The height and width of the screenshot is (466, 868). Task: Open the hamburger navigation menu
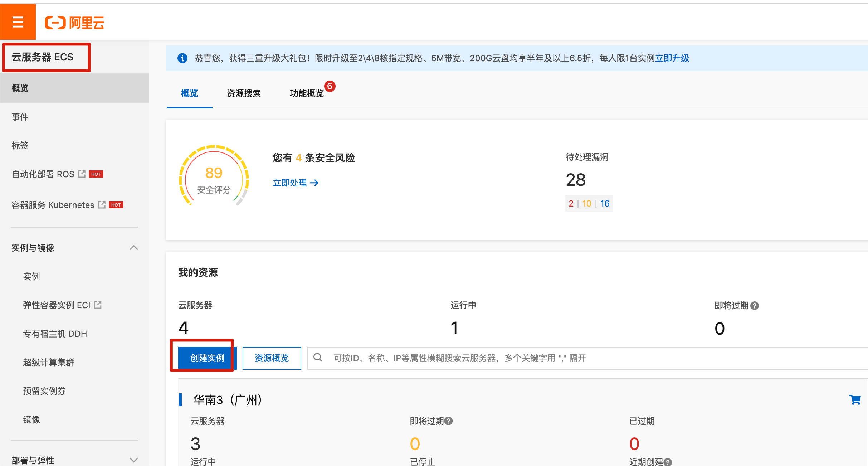[18, 22]
